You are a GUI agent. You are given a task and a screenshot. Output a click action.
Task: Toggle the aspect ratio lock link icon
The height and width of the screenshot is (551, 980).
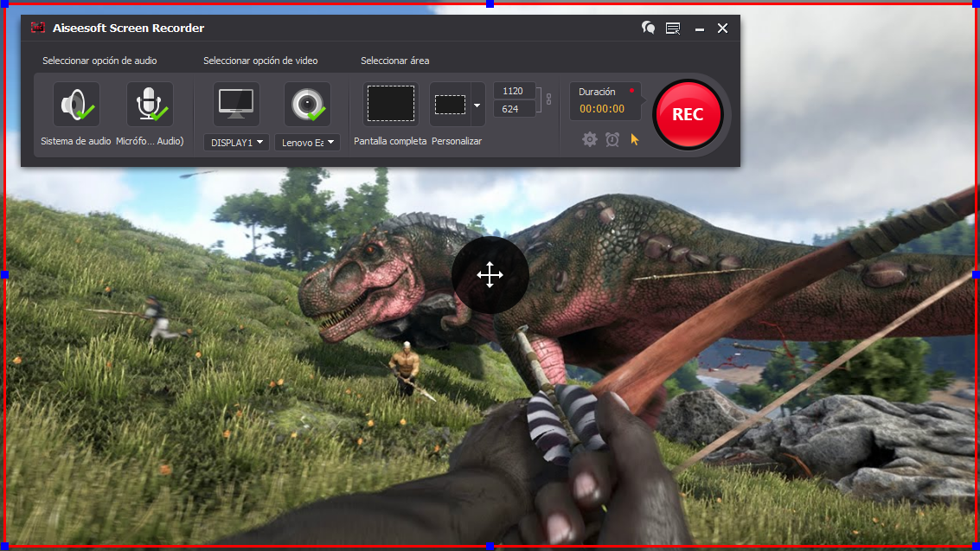click(x=548, y=99)
